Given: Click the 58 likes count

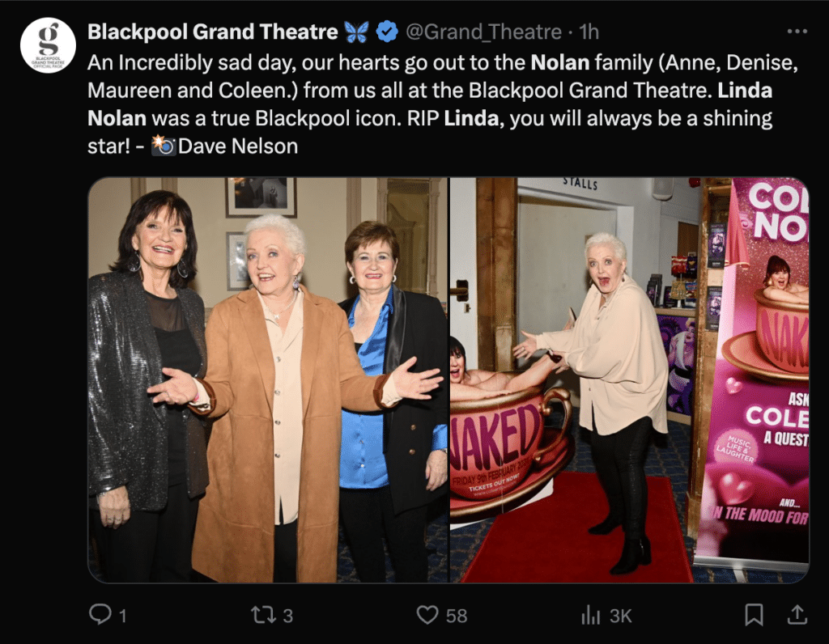Looking at the screenshot, I should [x=457, y=616].
